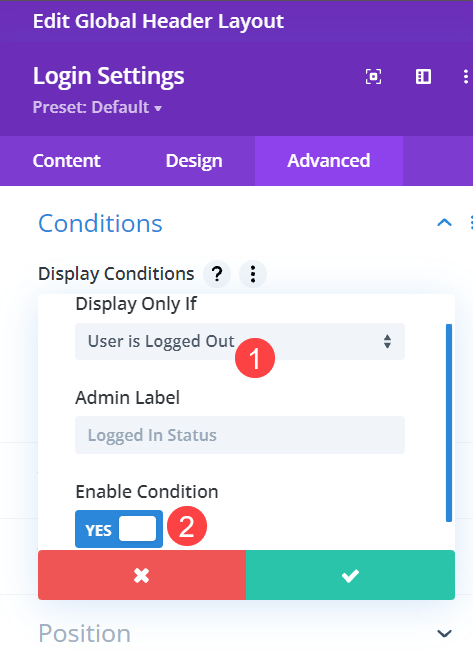Click the Display Conditions help question mark
Viewport: 473px width, 661px height.
pos(217,274)
